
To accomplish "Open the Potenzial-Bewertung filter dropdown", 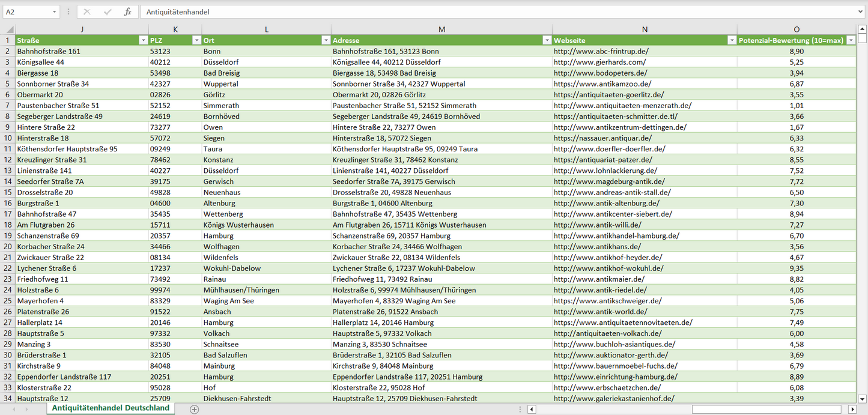I will (851, 40).
